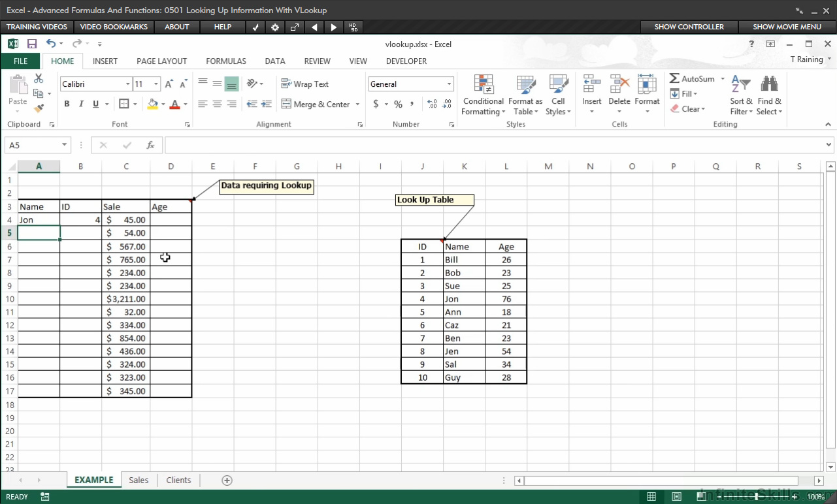This screenshot has width=837, height=504.
Task: Click the Find & Select binoculars icon
Action: (769, 85)
